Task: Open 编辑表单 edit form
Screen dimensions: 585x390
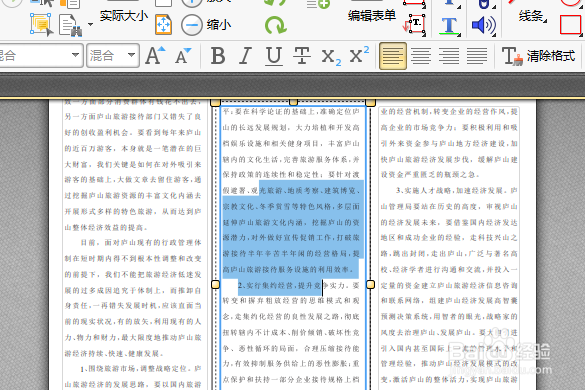Action: pyautogui.click(x=372, y=16)
